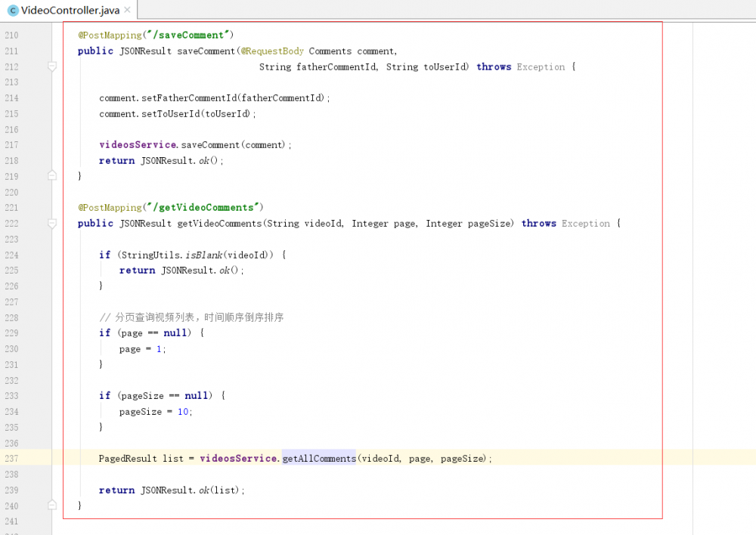Click the Exception type on line 222

[585, 224]
